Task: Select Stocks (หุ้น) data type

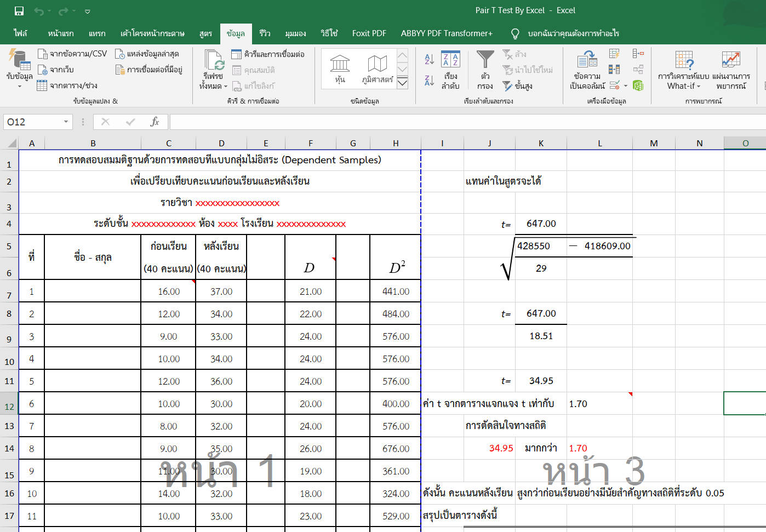Action: (x=340, y=68)
